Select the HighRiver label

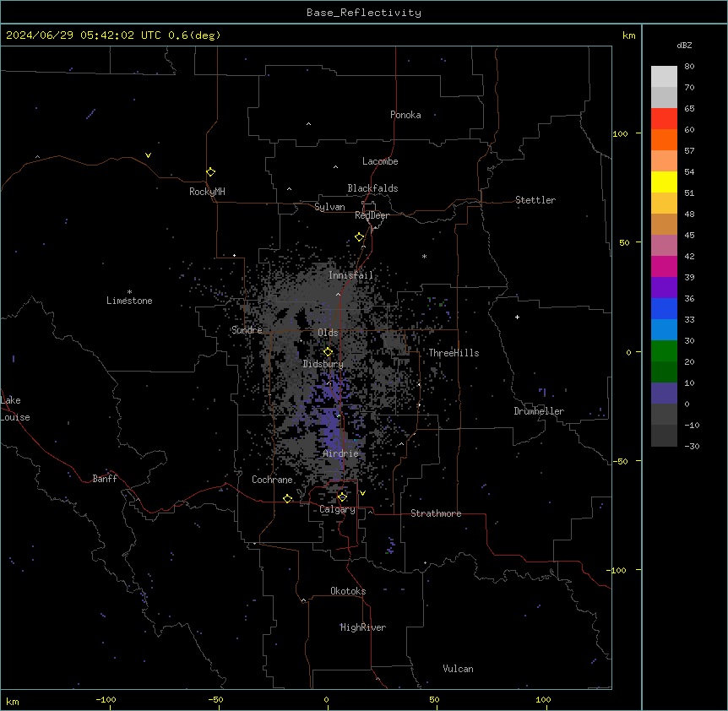363,627
